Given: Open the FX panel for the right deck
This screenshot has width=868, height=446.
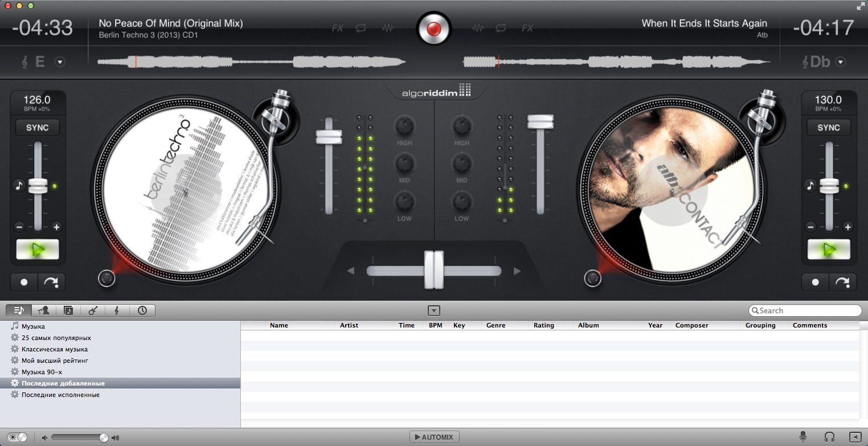Looking at the screenshot, I should 528,27.
